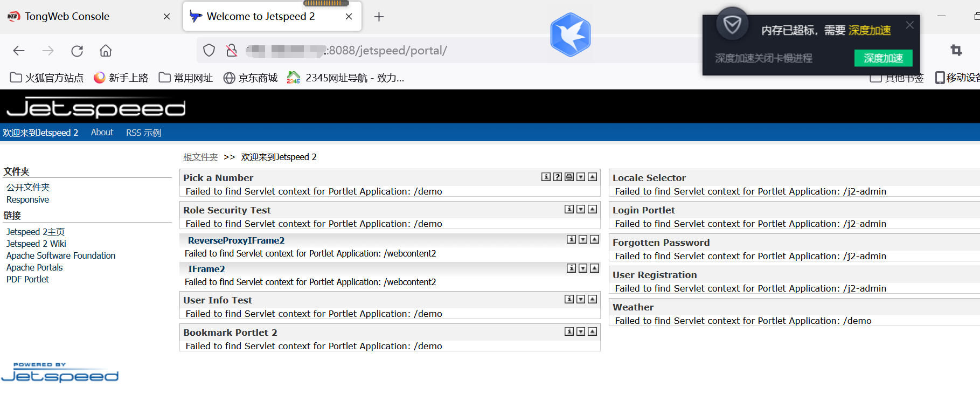
Task: Maximize the User Info Test portlet
Action: pyautogui.click(x=593, y=299)
